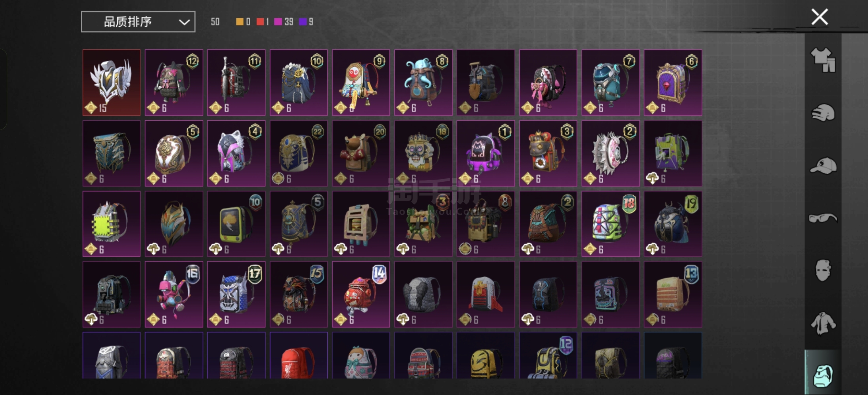
Task: Select the hamburger box backpack
Action: point(361,224)
